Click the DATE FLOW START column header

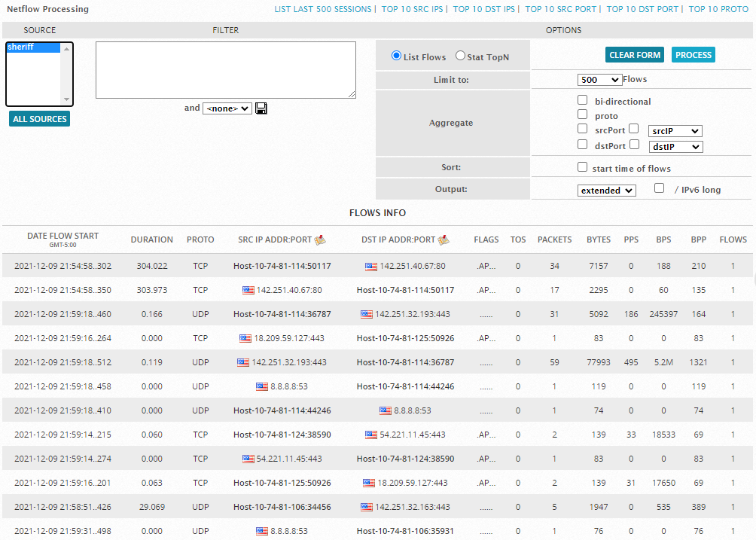click(x=62, y=236)
